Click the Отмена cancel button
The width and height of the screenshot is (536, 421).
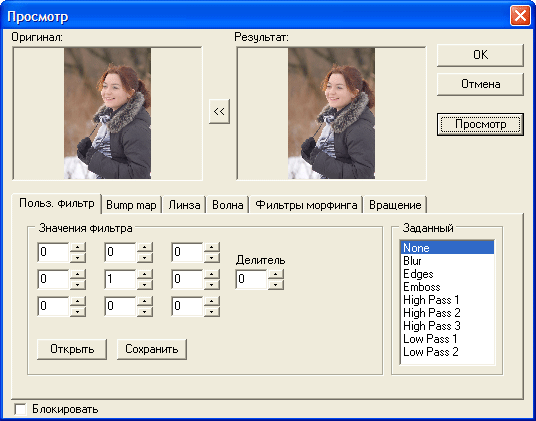pos(480,84)
